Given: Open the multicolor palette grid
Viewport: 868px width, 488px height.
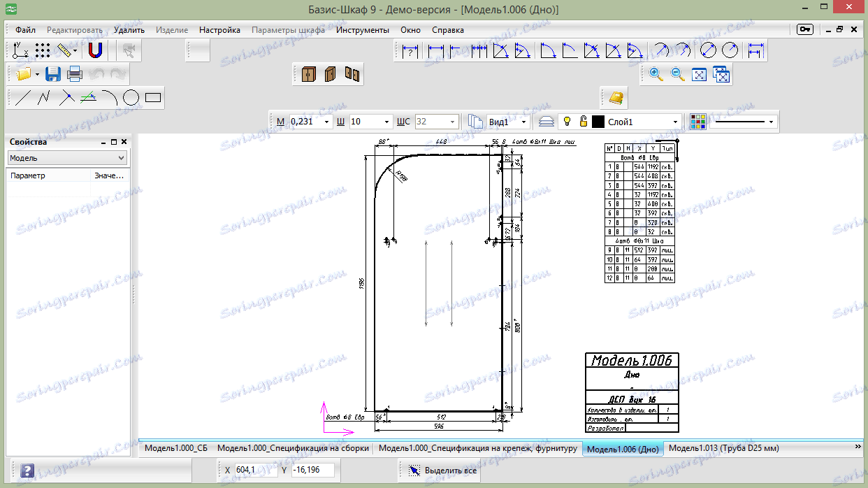Looking at the screenshot, I should coord(697,122).
